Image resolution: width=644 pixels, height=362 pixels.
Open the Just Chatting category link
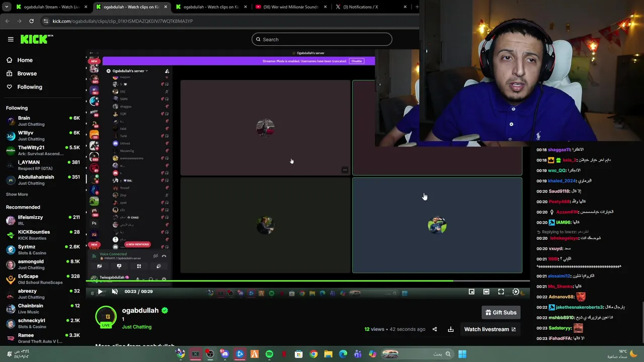136,327
